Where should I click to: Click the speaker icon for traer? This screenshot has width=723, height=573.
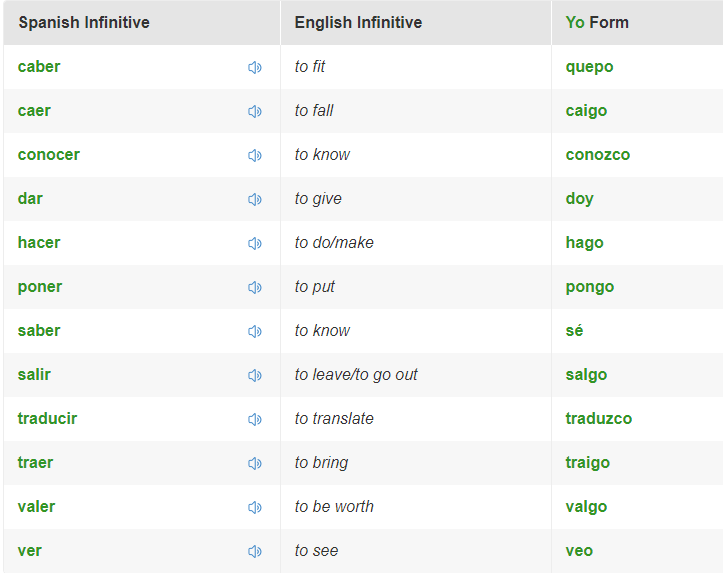tap(255, 463)
